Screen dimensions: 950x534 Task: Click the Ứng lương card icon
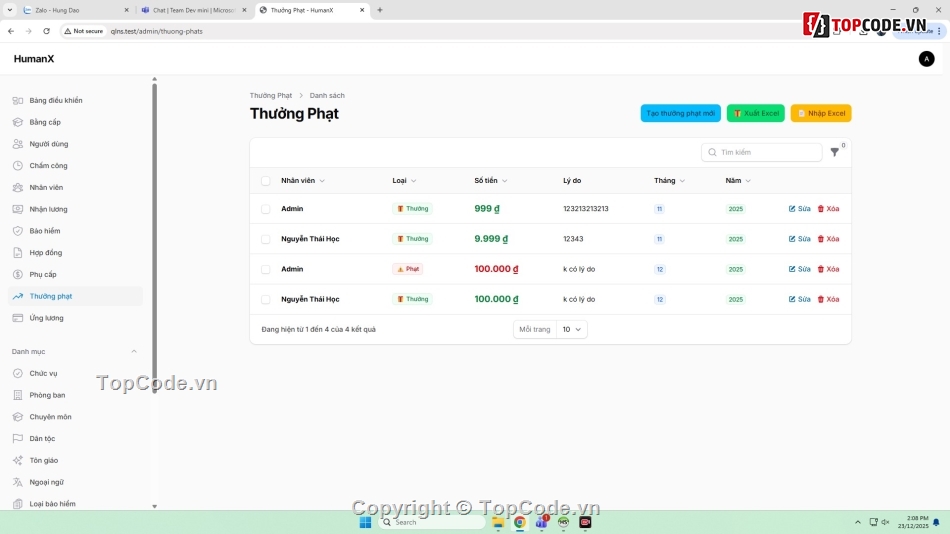[18, 318]
